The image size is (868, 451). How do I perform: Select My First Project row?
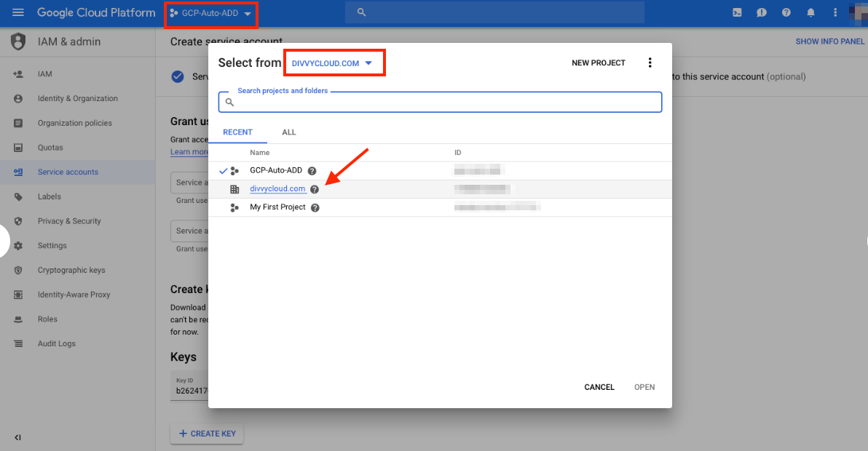click(x=440, y=207)
